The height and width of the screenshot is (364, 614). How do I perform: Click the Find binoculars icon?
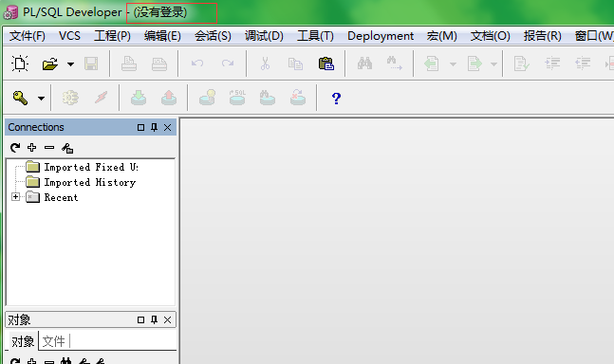pyautogui.click(x=364, y=64)
